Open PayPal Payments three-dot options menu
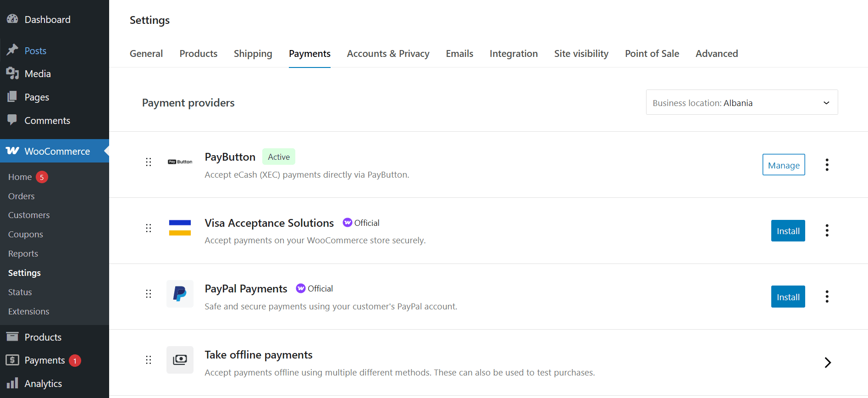This screenshot has height=398, width=868. click(x=827, y=297)
